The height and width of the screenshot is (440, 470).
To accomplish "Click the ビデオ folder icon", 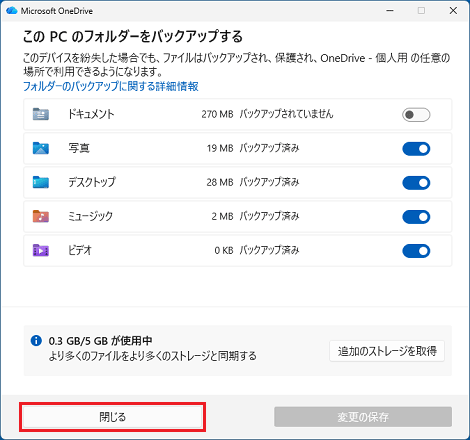I will pyautogui.click(x=41, y=250).
